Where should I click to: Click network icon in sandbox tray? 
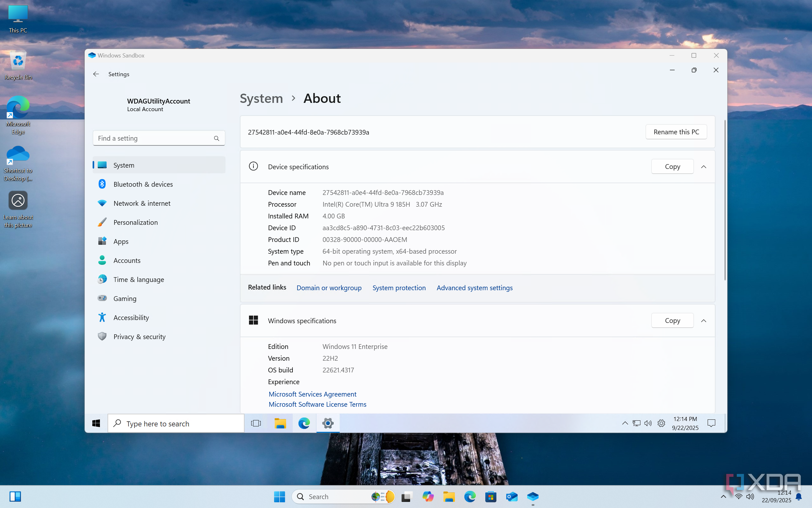[x=637, y=423]
